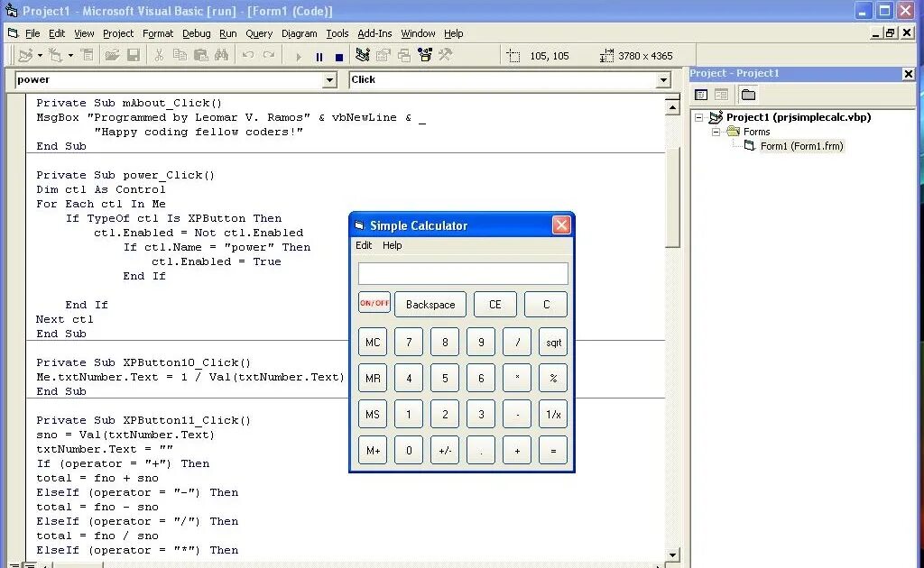Click the Toggle Folders icon in Project panel
The width and height of the screenshot is (924, 568).
click(748, 95)
